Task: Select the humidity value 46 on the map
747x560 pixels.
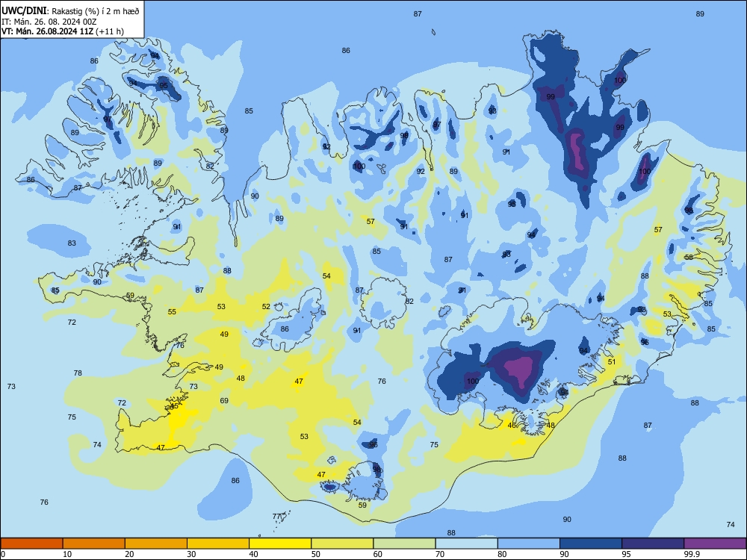Action: [x=512, y=426]
